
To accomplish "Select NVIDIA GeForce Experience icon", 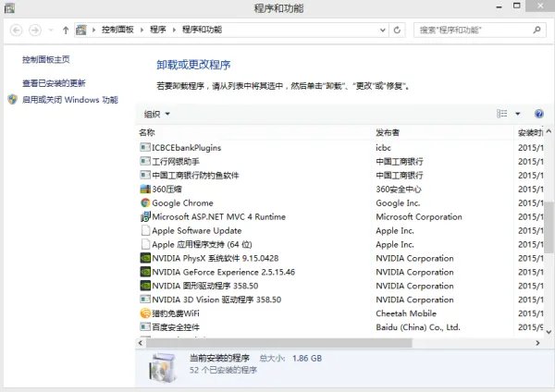I will click(145, 272).
